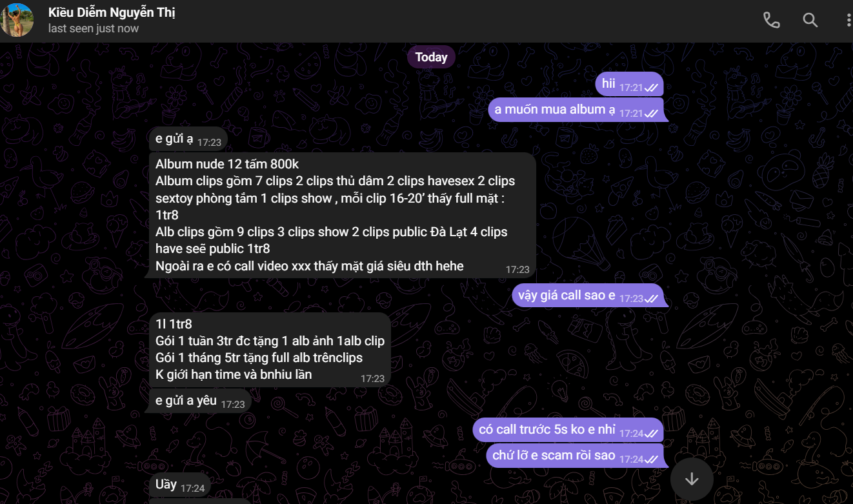Click the 17:23 timestamp of the album message
Image resolution: width=853 pixels, height=504 pixels.
pos(517,270)
